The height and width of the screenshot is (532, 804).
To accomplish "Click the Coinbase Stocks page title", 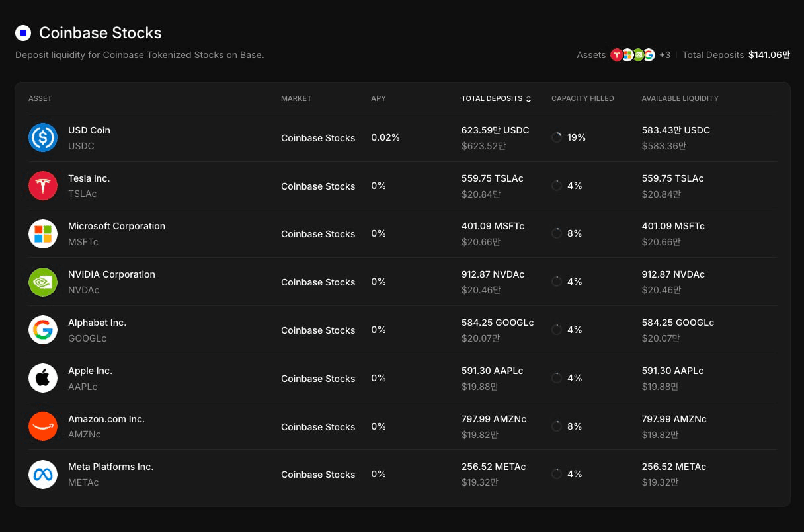I will pos(100,32).
